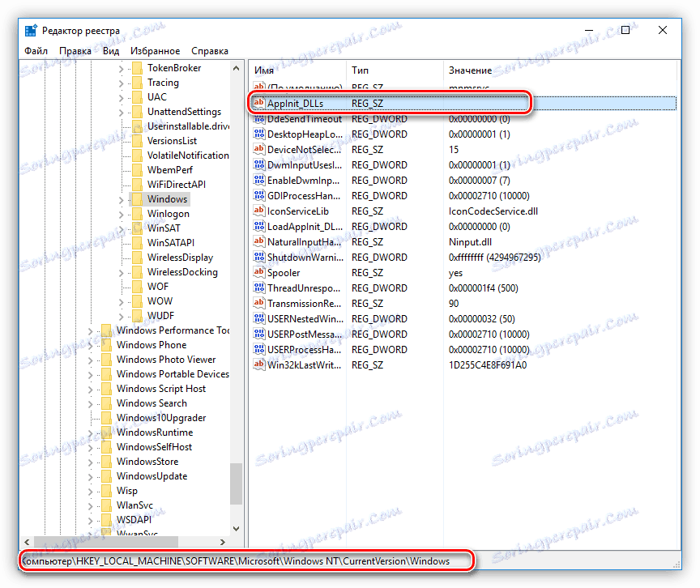Click the horizontal scrollbar right arrow

[222, 542]
